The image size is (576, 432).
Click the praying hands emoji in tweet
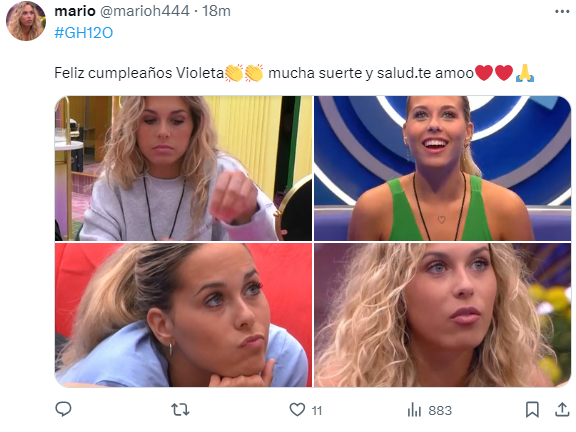click(525, 73)
